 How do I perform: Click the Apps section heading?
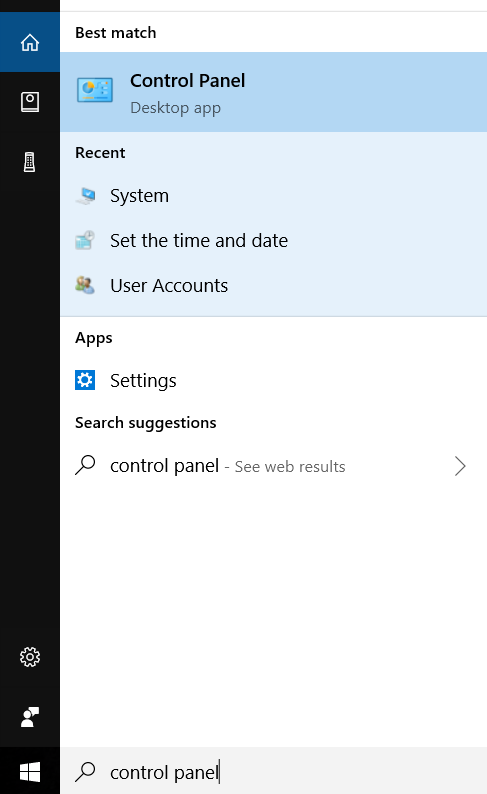[94, 338]
